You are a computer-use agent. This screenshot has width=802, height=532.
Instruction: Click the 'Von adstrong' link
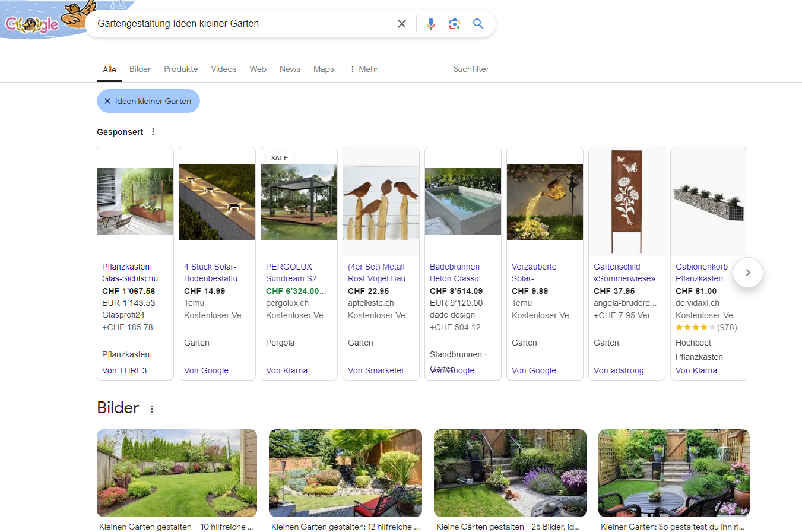pyautogui.click(x=619, y=370)
